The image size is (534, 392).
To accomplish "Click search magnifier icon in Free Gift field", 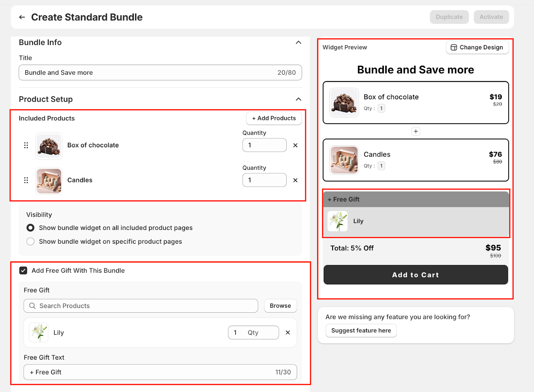I will click(x=32, y=306).
